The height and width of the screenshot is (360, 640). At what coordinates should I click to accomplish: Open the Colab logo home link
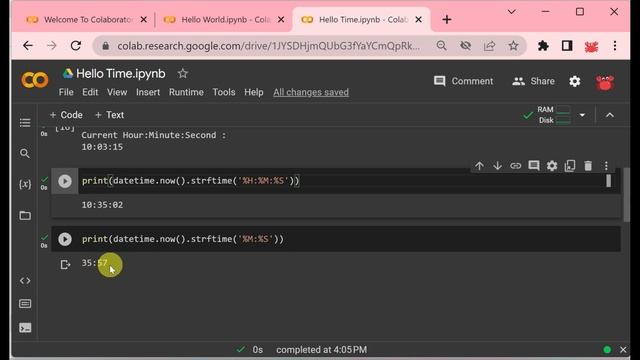pos(35,80)
